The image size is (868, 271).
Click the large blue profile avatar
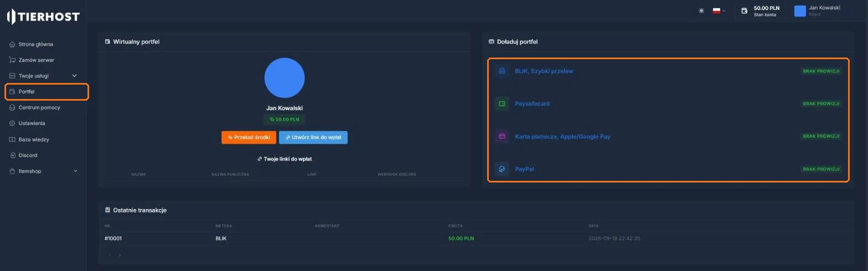(285, 78)
